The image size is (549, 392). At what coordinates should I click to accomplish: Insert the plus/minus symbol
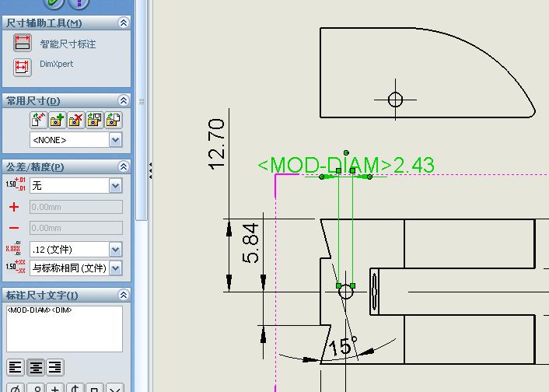tap(55, 388)
